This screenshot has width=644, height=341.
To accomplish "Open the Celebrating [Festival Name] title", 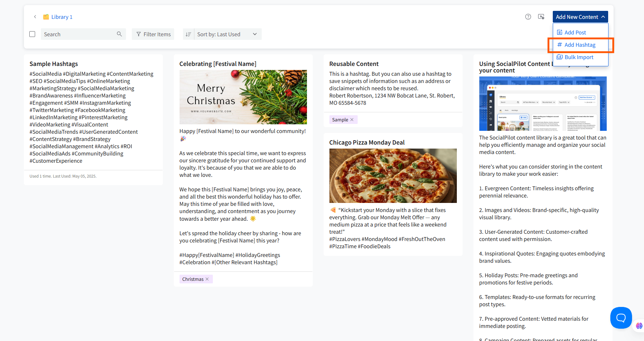I will click(x=218, y=64).
